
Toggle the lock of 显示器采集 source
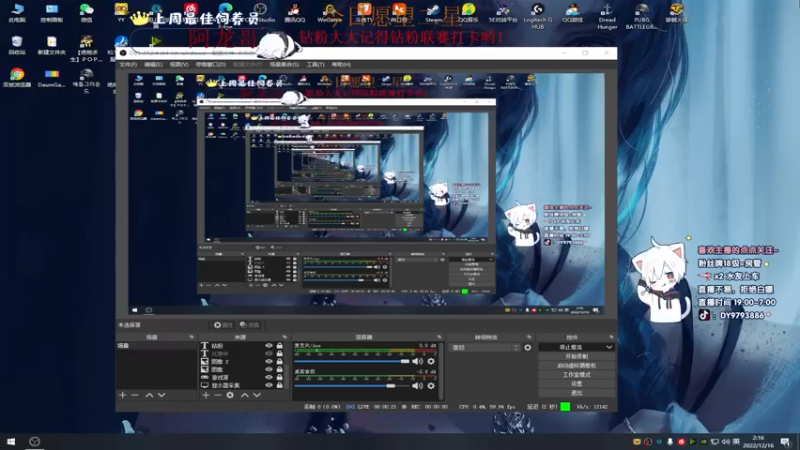(x=280, y=385)
